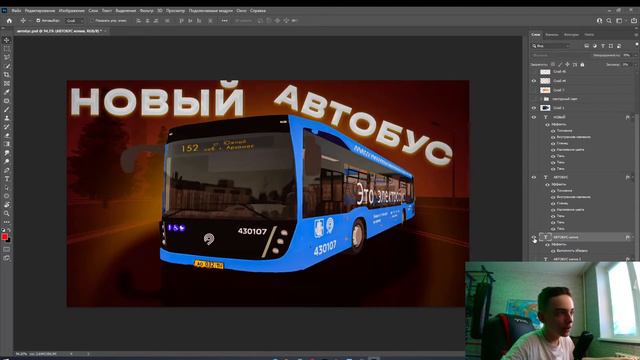Select the Lasso tool

(x=7, y=57)
